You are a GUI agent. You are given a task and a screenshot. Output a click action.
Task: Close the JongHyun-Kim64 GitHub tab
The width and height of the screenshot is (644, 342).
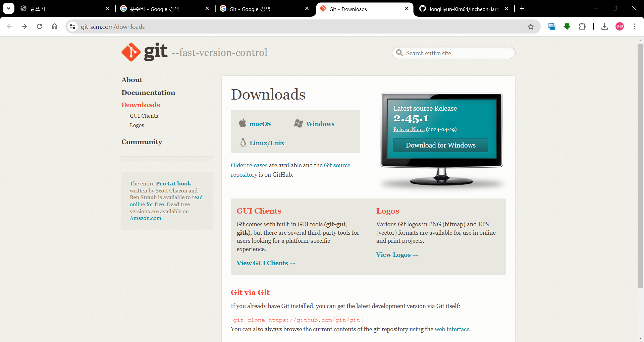point(506,9)
